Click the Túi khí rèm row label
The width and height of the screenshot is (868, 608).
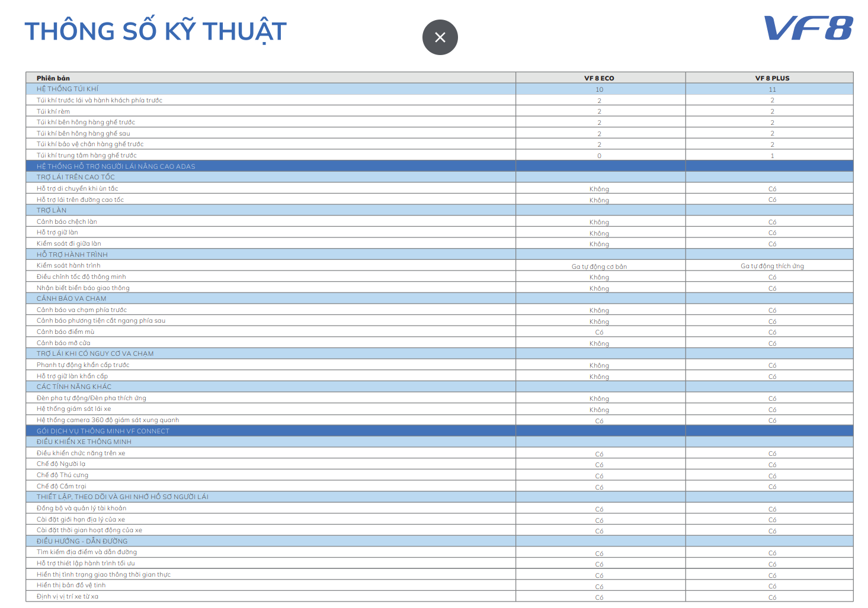53,111
